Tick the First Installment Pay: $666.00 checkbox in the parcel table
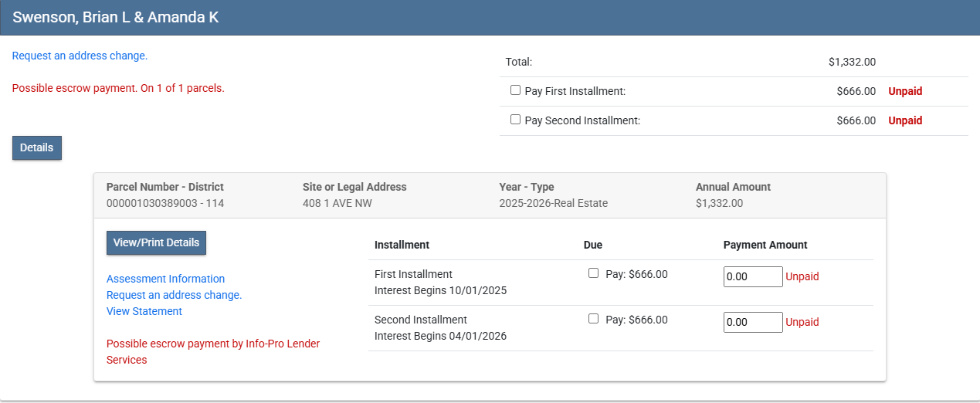The height and width of the screenshot is (403, 980). 593,273
